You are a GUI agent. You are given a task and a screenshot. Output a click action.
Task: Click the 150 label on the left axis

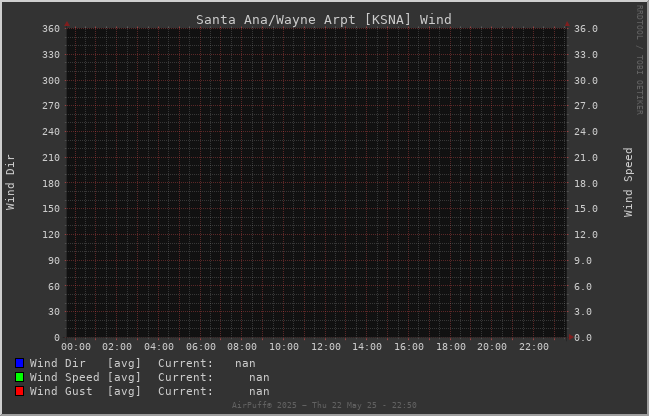51,209
